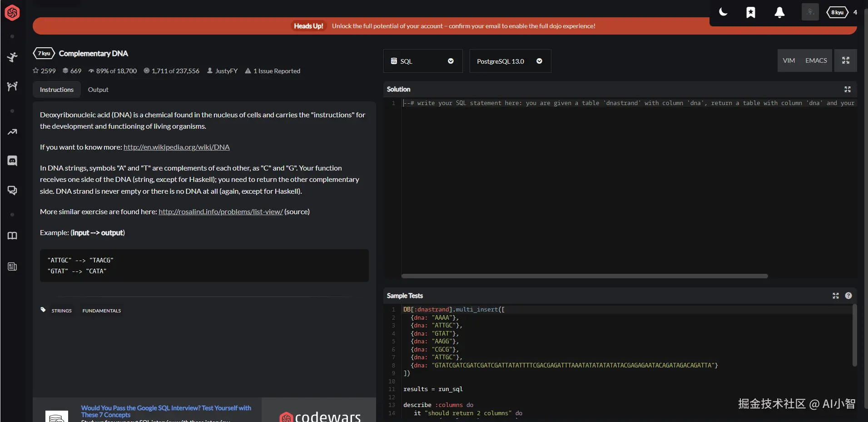The width and height of the screenshot is (868, 422).
Task: Toggle EMACS editor mode
Action: (816, 60)
